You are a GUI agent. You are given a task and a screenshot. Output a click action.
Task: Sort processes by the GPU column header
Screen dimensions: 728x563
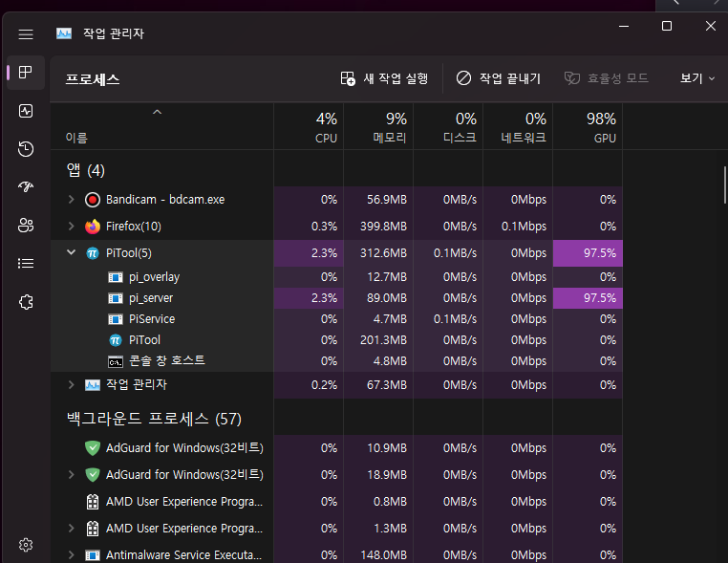(x=601, y=127)
